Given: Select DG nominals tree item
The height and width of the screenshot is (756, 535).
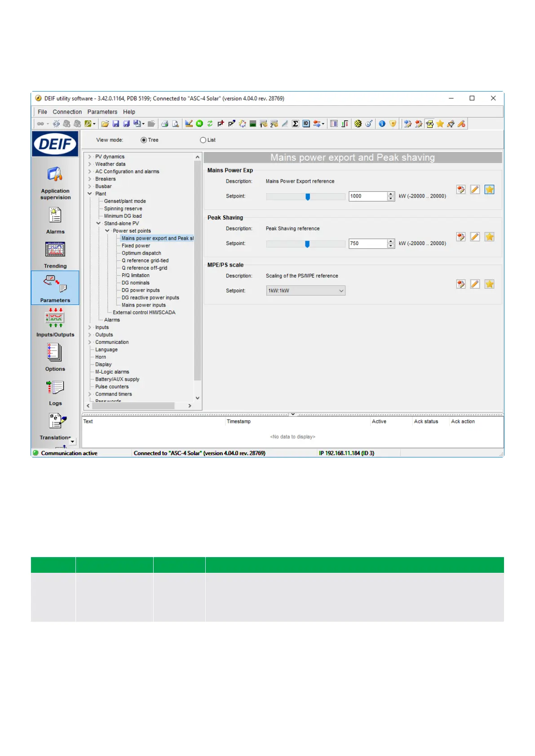Looking at the screenshot, I should [135, 283].
